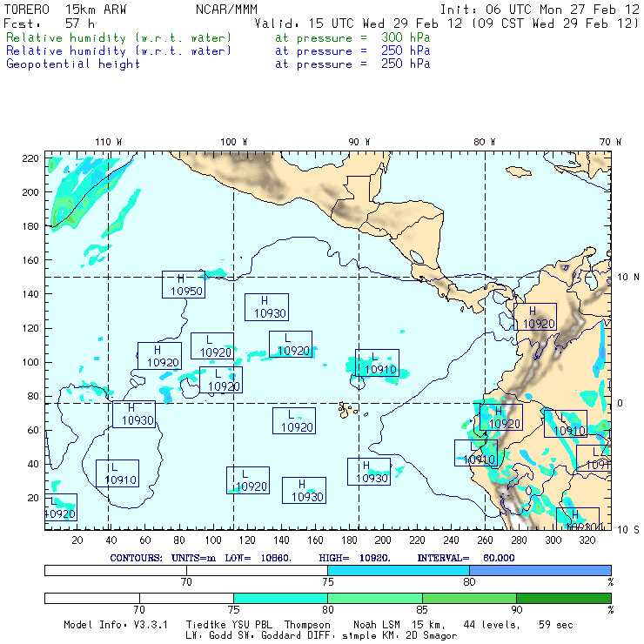Click the medium green 85–90% segment of lower bar
644x644 pixels.
coord(469,598)
